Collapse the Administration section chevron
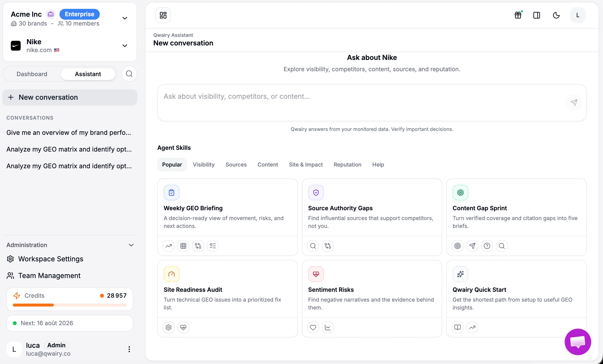 pyautogui.click(x=131, y=245)
